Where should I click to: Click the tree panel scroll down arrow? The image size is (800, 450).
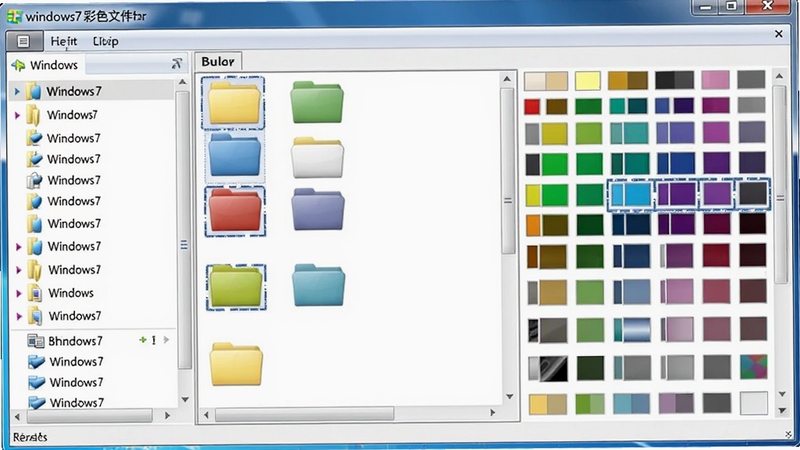(x=185, y=399)
